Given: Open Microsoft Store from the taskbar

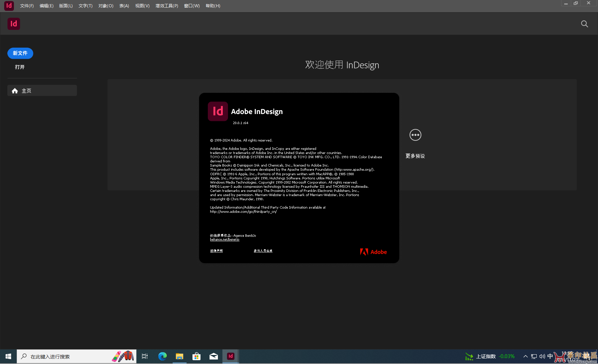Looking at the screenshot, I should point(196,356).
